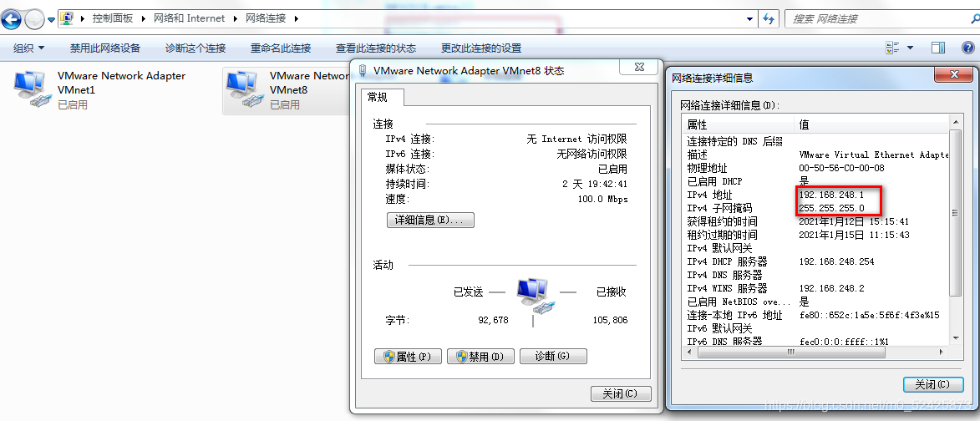Click 诊断(G) button
The width and height of the screenshot is (980, 421).
[x=553, y=356]
